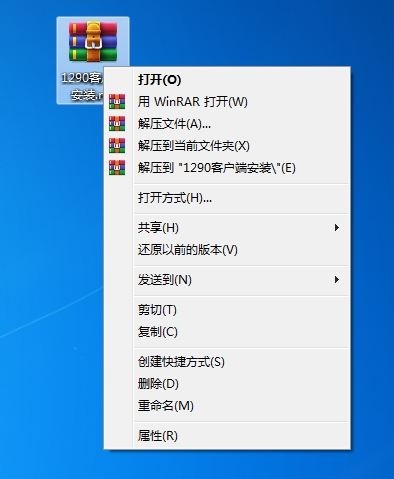Select 用 WinRAR 打开(W) menu entry
The height and width of the screenshot is (479, 394).
[227, 102]
